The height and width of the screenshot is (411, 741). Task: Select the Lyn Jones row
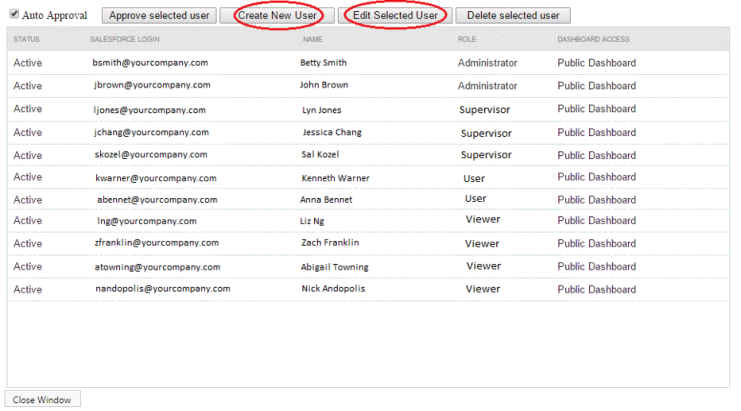(x=368, y=109)
